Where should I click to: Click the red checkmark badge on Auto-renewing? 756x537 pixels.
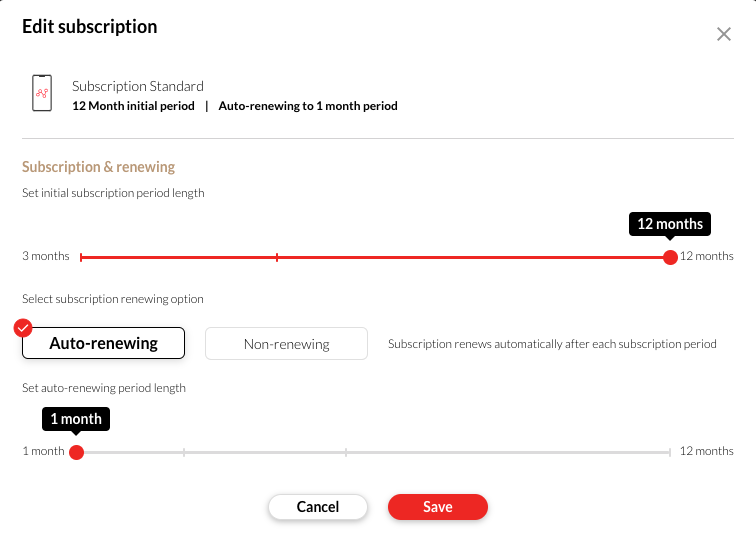(x=23, y=328)
